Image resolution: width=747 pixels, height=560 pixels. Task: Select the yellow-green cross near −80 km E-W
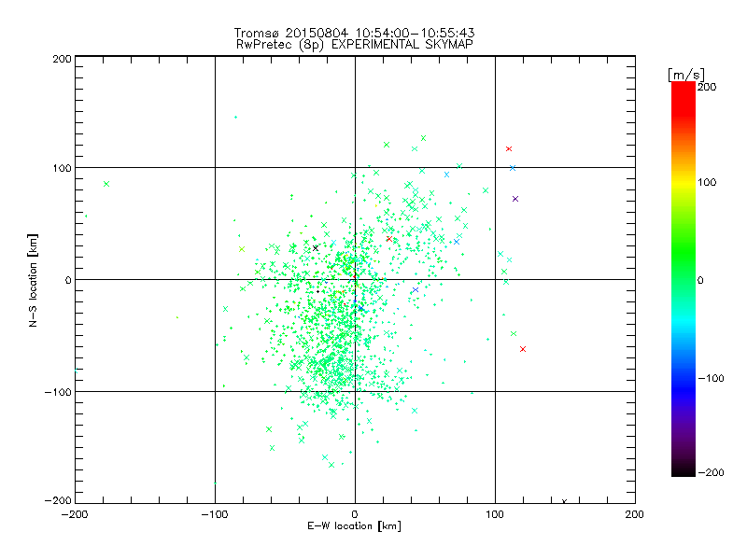[242, 249]
